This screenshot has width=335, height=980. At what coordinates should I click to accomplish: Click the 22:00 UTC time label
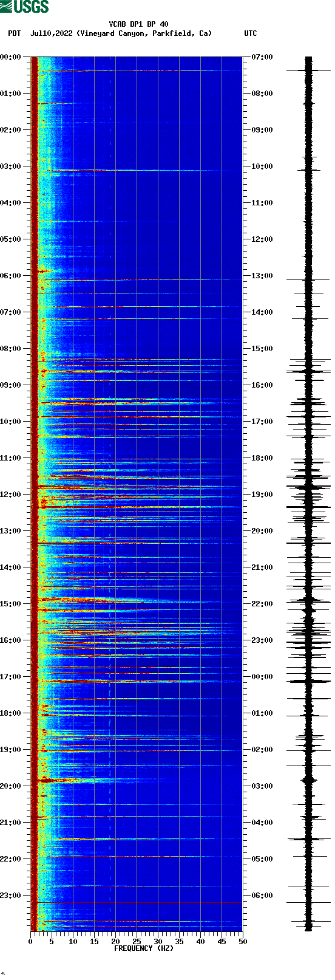(262, 604)
